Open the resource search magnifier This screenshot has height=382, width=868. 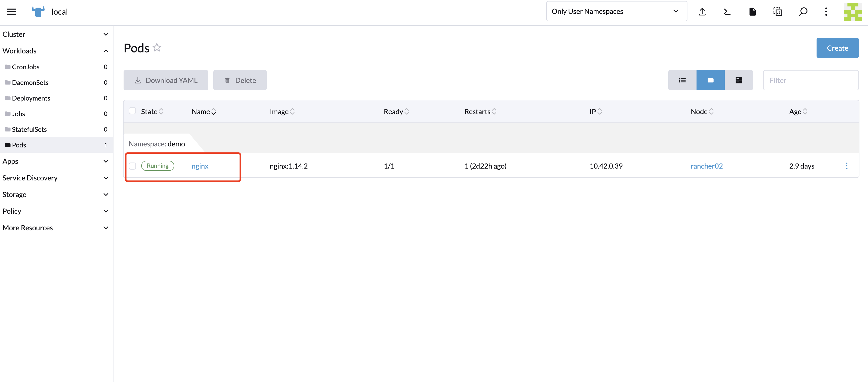803,11
